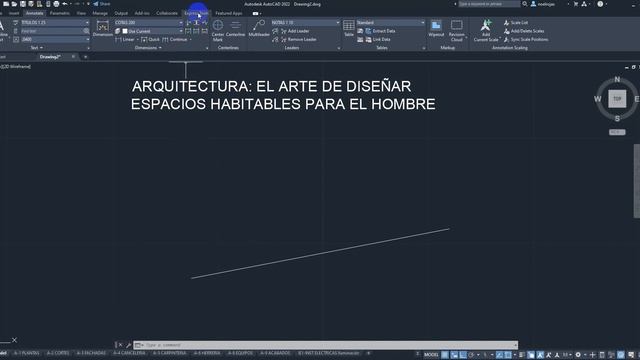Image resolution: width=640 pixels, height=360 pixels.
Task: Click the TOP face of the ViewCube
Action: (617, 99)
